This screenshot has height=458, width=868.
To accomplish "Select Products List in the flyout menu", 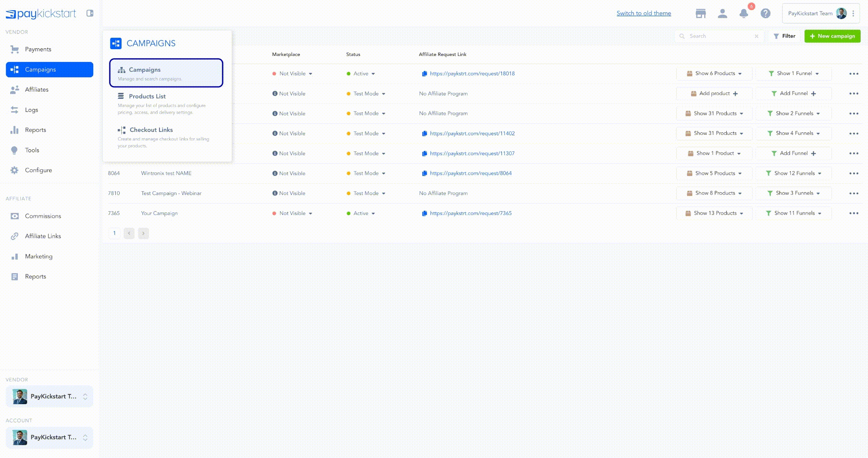I will (x=166, y=104).
